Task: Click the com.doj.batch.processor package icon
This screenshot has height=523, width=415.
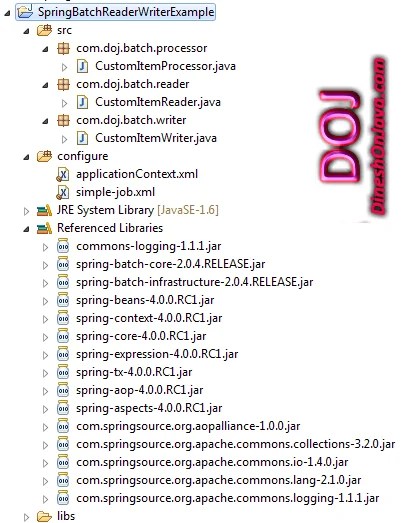Action: click(x=63, y=48)
